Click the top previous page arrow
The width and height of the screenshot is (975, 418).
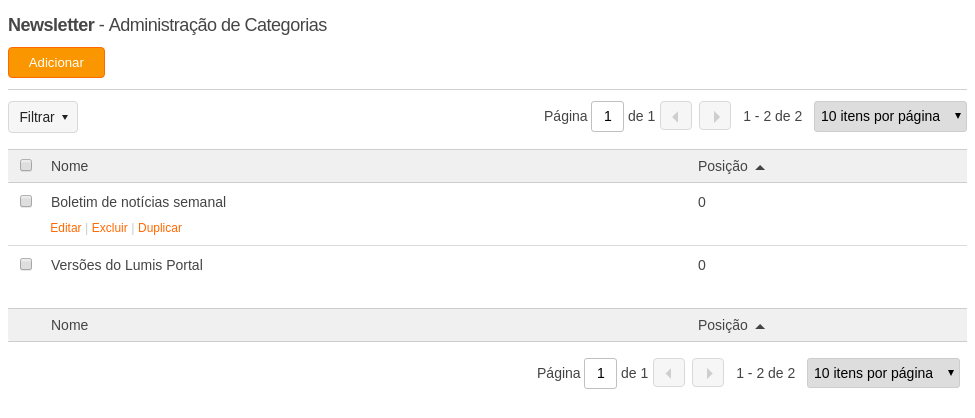click(676, 116)
